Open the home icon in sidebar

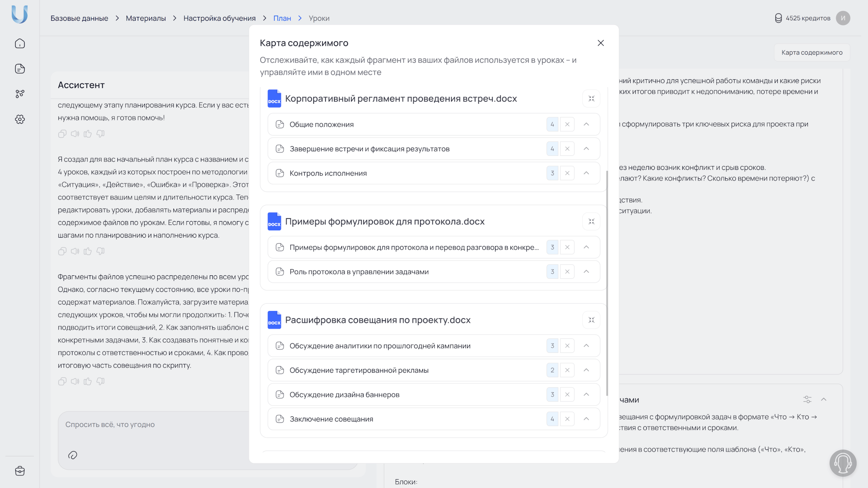click(x=20, y=44)
